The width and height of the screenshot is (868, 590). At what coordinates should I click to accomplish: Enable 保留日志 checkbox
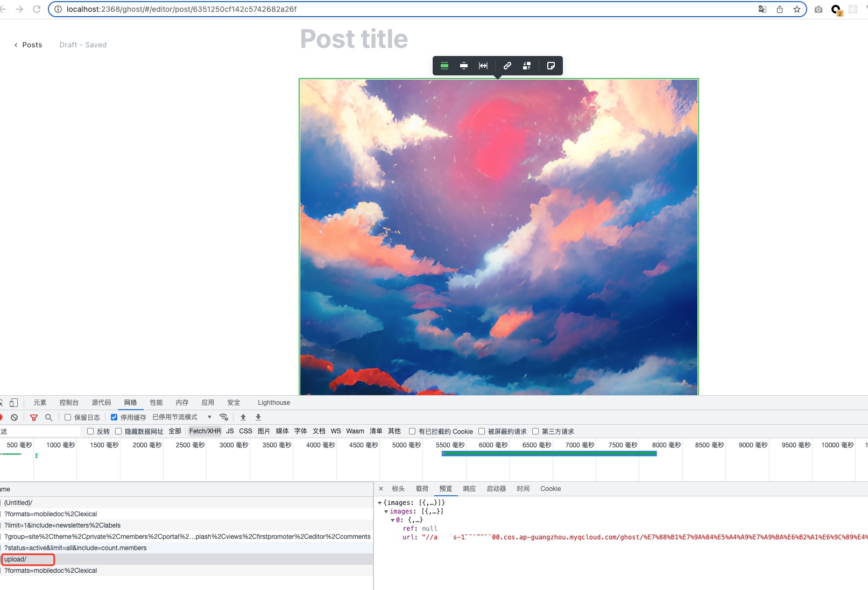(x=68, y=417)
